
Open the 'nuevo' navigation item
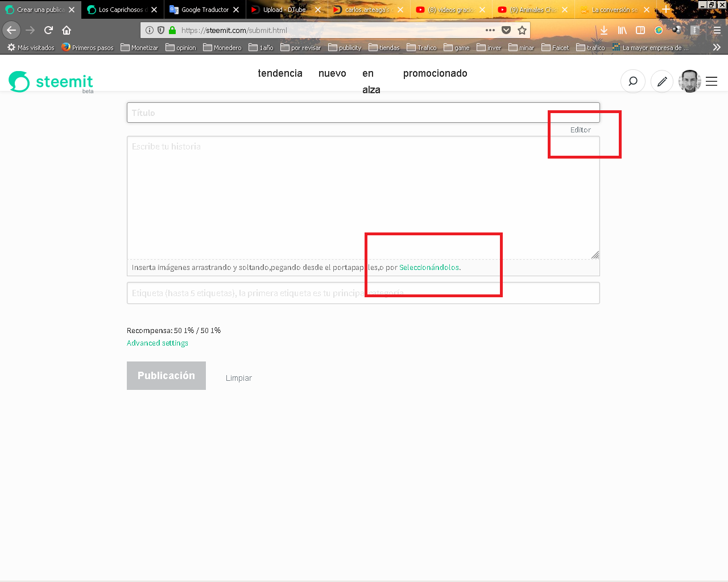[x=332, y=73]
